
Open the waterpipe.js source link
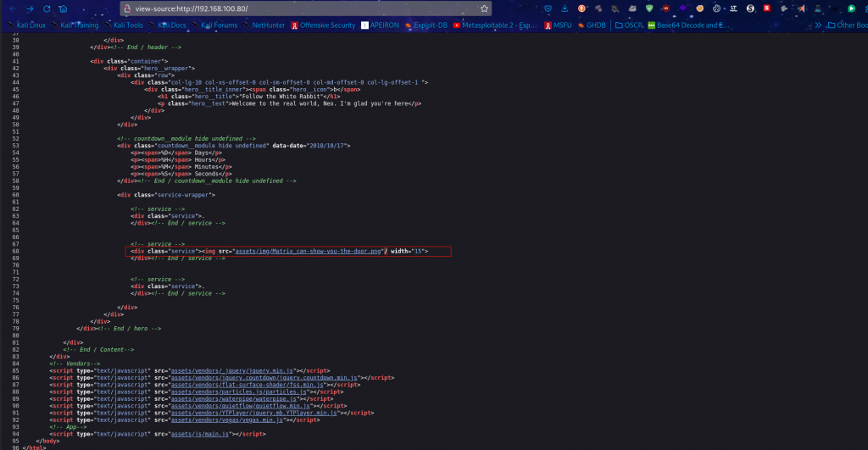pos(234,399)
